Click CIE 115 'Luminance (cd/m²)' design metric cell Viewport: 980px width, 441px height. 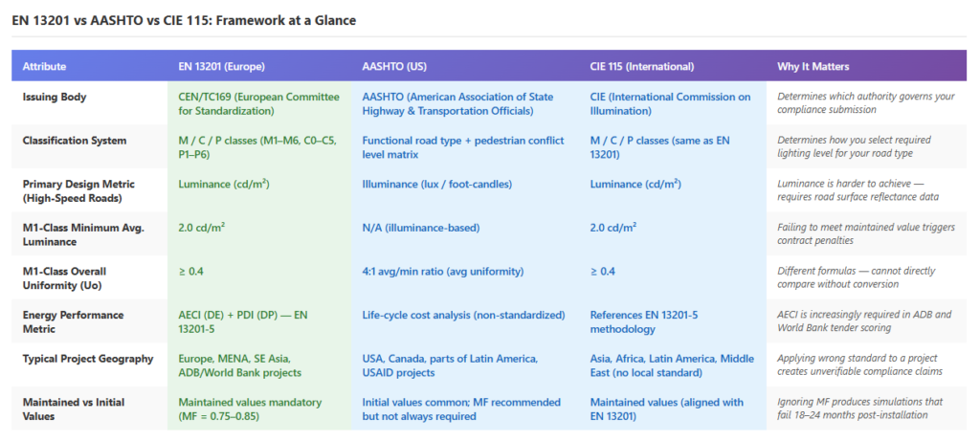(635, 185)
